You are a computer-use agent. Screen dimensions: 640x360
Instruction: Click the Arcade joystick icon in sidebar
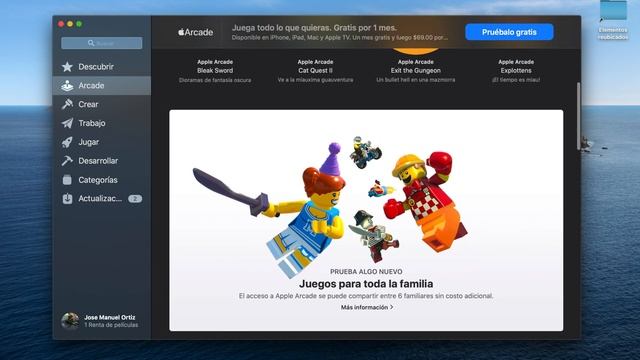[x=67, y=86]
